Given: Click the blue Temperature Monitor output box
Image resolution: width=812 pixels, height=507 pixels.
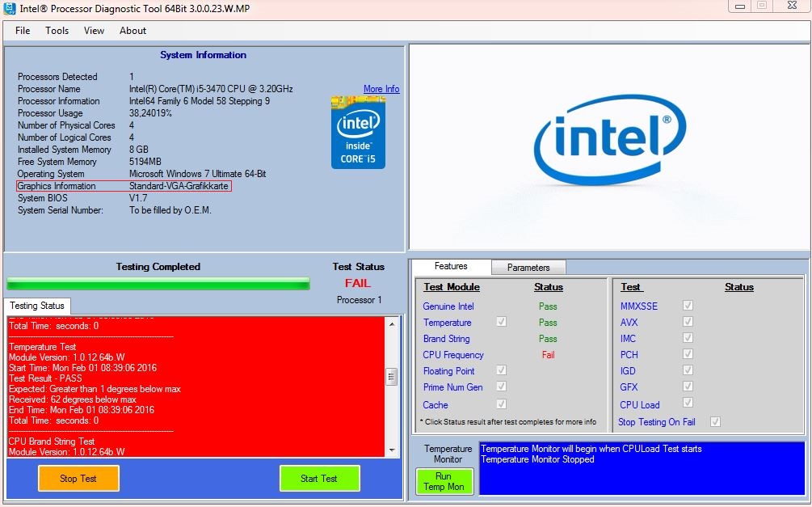Looking at the screenshot, I should click(642, 468).
